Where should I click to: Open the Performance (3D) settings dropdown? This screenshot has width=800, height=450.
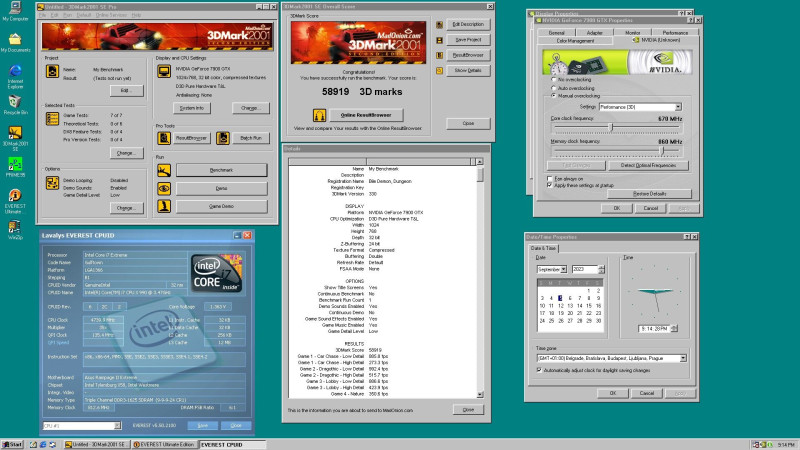tap(678, 107)
